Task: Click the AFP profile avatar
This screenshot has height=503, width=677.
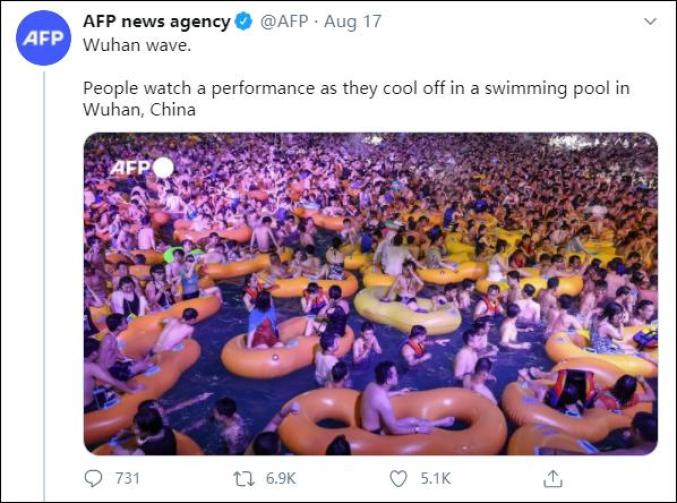Action: click(x=44, y=38)
